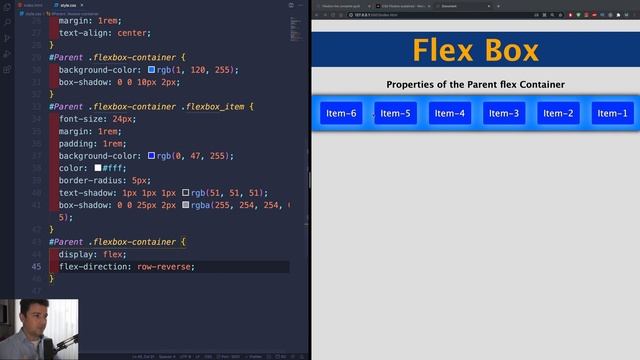Click the site info icon in address bar
This screenshot has width=640, height=360.
pyautogui.click(x=350, y=15)
